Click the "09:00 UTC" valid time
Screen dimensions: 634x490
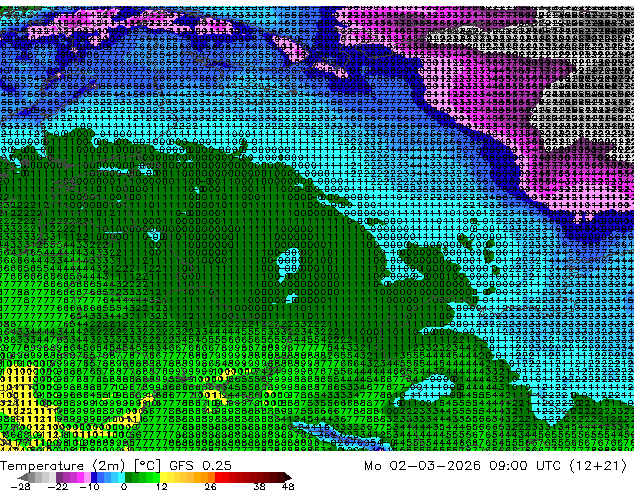(x=525, y=466)
